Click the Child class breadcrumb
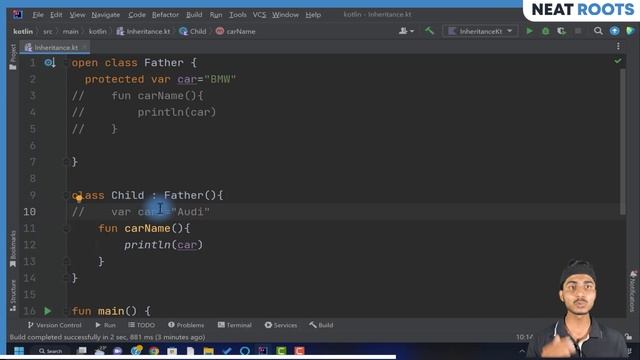The height and width of the screenshot is (360, 640). [193, 31]
